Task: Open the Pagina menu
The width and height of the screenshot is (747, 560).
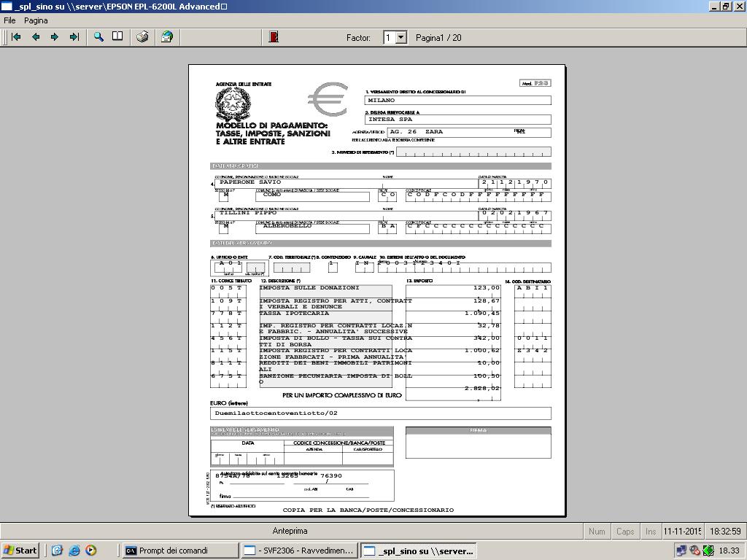Action: [x=36, y=20]
